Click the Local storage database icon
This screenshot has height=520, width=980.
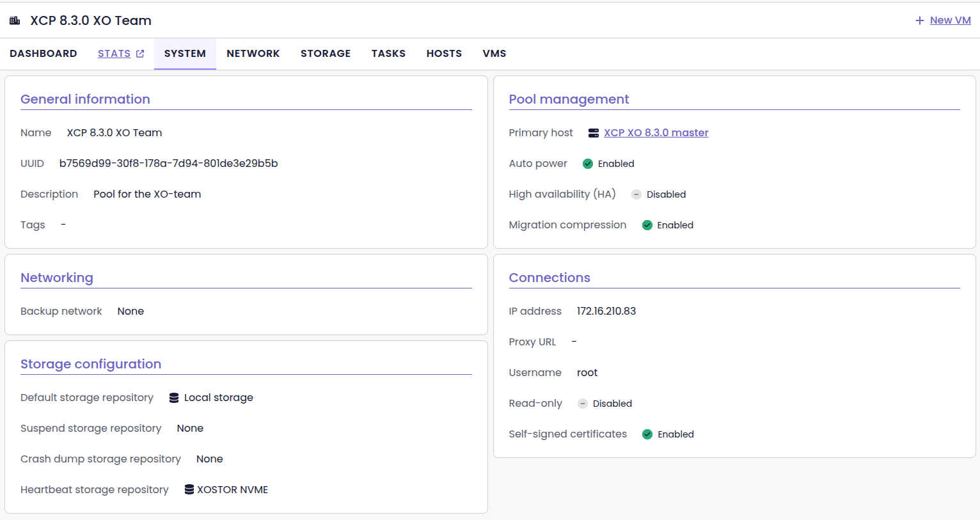coord(174,398)
